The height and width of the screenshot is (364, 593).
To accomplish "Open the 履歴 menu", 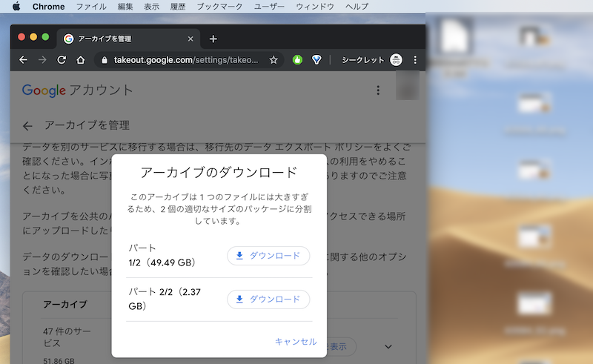I will (x=178, y=6).
